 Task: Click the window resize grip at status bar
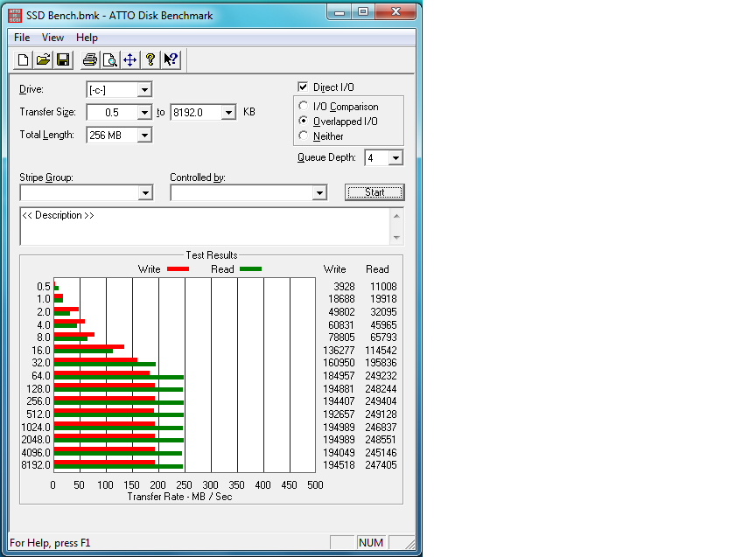tap(410, 544)
